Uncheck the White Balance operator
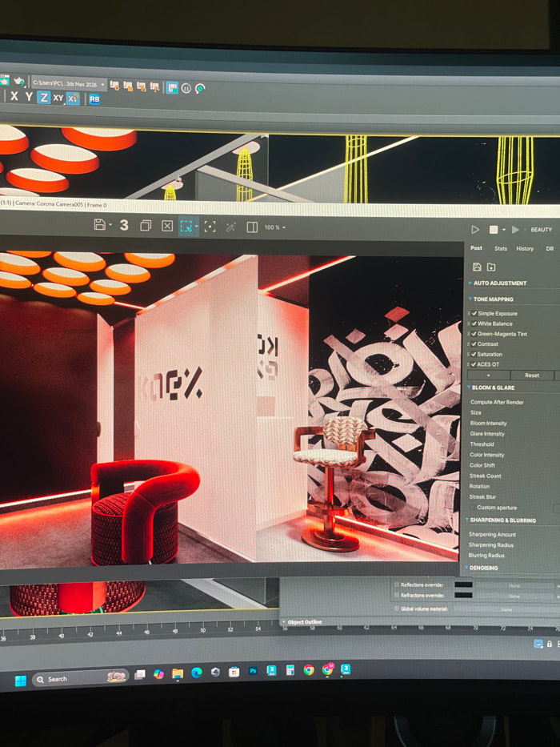 (x=474, y=323)
